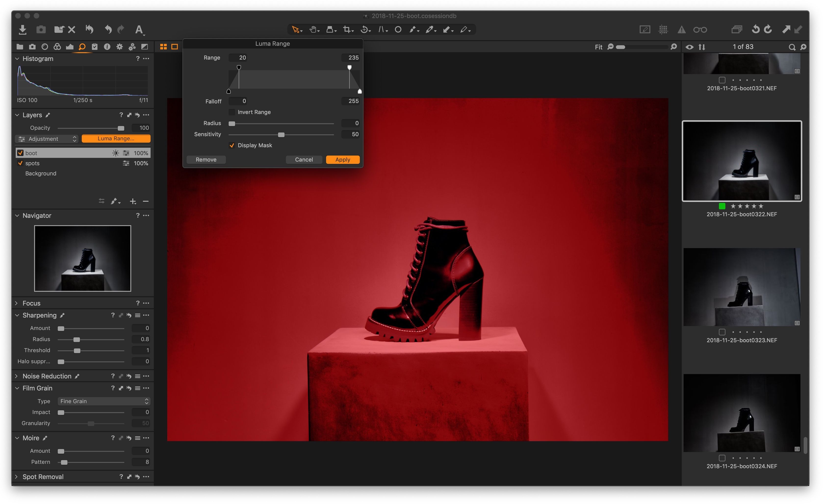Open the Film Grain Type dropdown
The width and height of the screenshot is (824, 504).
[103, 401]
